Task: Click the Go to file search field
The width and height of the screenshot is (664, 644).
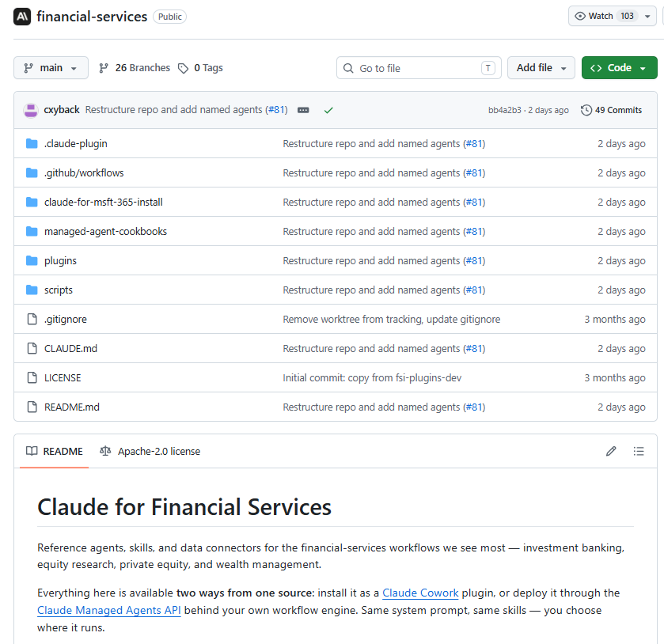Action: pyautogui.click(x=419, y=68)
